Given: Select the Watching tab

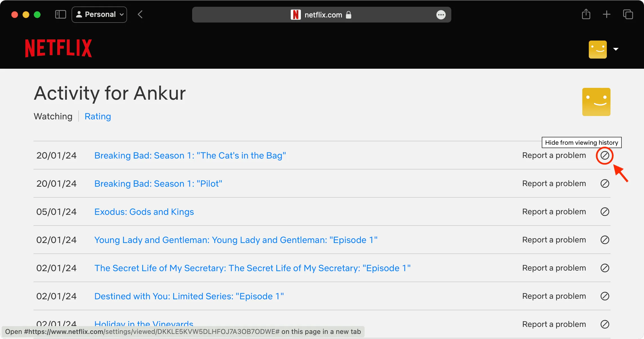Looking at the screenshot, I should [x=53, y=116].
